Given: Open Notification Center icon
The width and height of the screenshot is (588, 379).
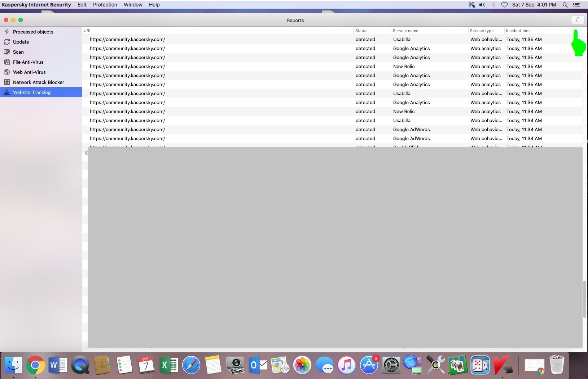Looking at the screenshot, I should click(576, 5).
